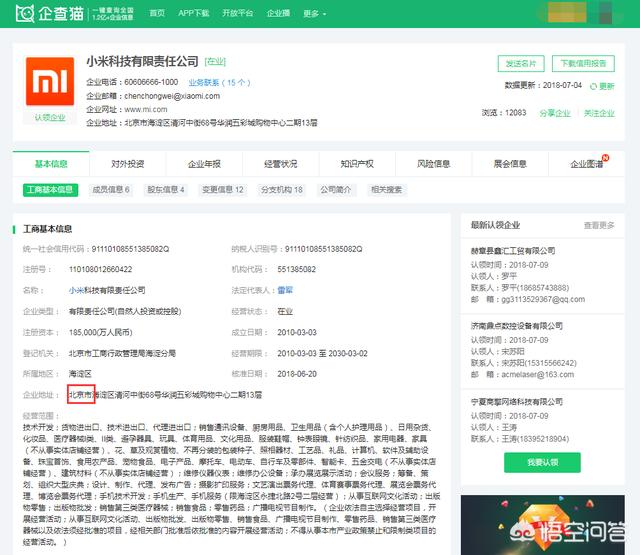Image resolution: width=640 pixels, height=555 pixels.
Task: Click the red N badge on 企业图谱
Action: point(605,158)
